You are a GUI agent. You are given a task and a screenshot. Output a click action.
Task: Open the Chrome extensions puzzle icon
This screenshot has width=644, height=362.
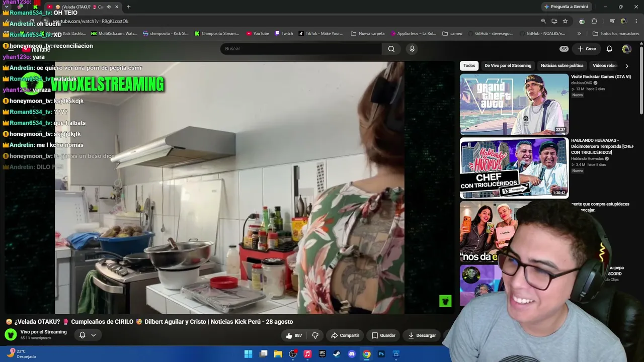[594, 21]
